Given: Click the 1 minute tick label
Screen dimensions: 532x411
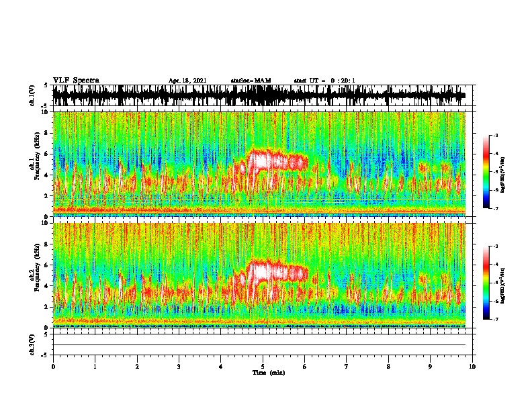Looking at the screenshot, I should (95, 367).
